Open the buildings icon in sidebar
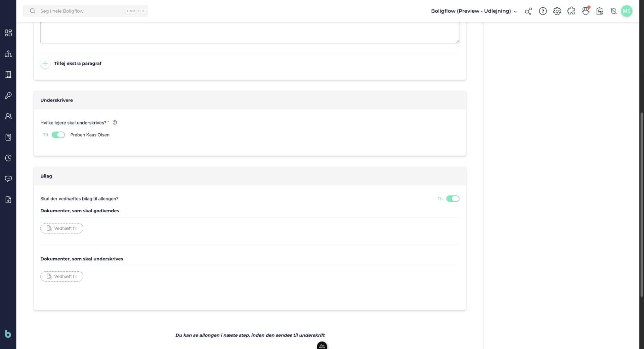This screenshot has width=644, height=349. [x=8, y=75]
